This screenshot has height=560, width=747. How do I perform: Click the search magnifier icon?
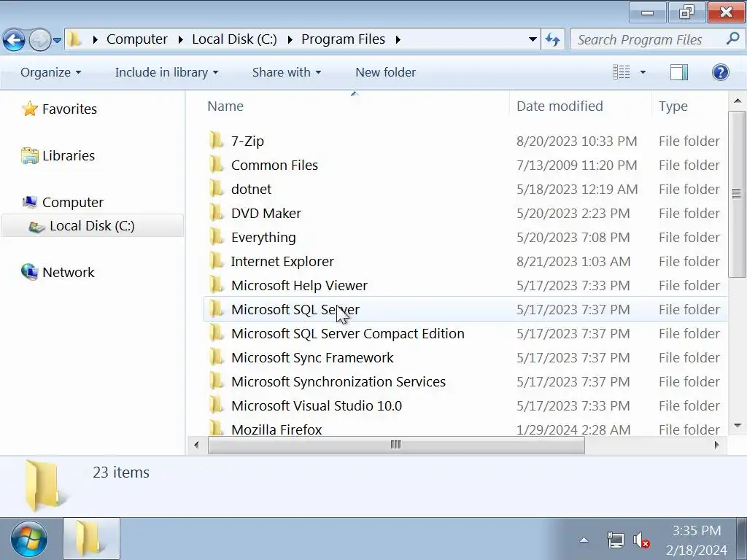click(x=732, y=39)
